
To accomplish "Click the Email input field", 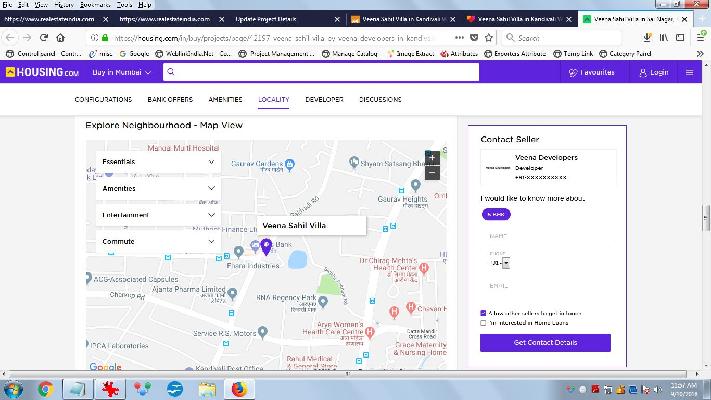I will (x=545, y=286).
